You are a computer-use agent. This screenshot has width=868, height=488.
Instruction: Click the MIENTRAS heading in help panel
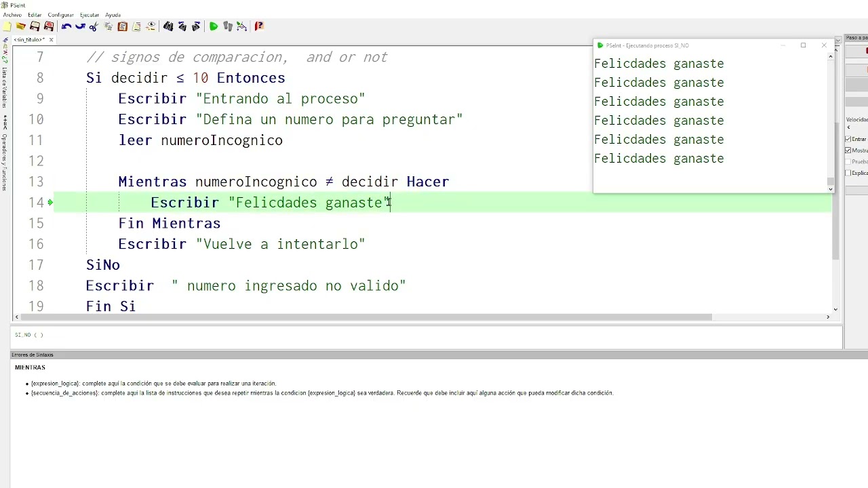pos(30,367)
